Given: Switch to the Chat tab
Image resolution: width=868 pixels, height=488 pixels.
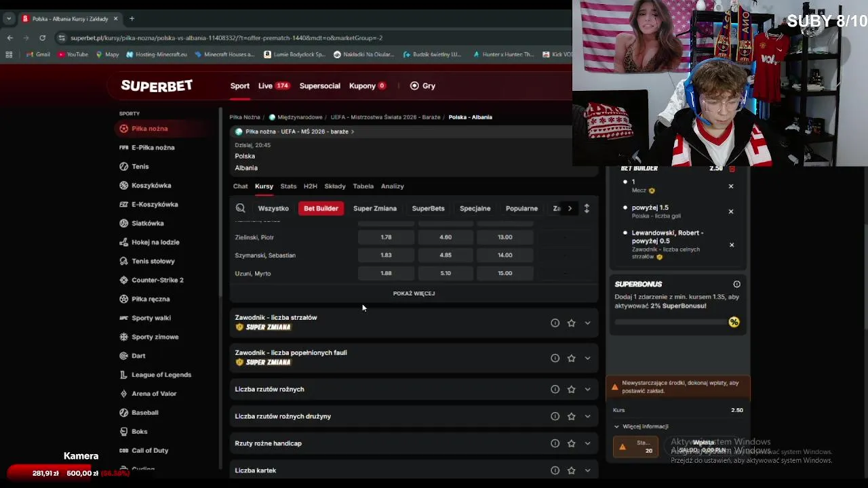Looking at the screenshot, I should coord(241,186).
